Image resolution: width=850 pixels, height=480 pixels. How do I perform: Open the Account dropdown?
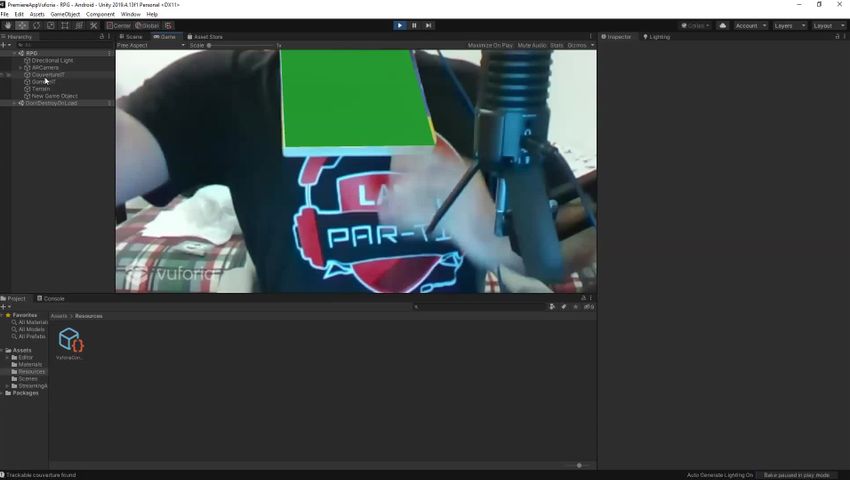(x=751, y=25)
